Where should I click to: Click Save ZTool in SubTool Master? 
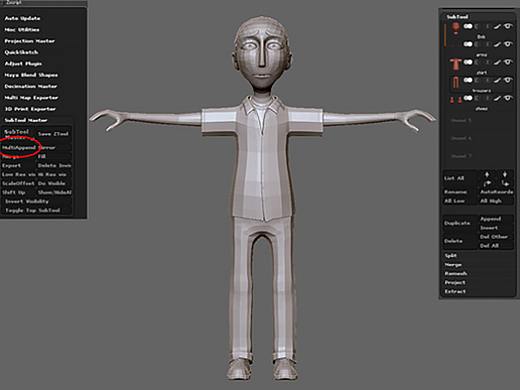click(x=53, y=134)
